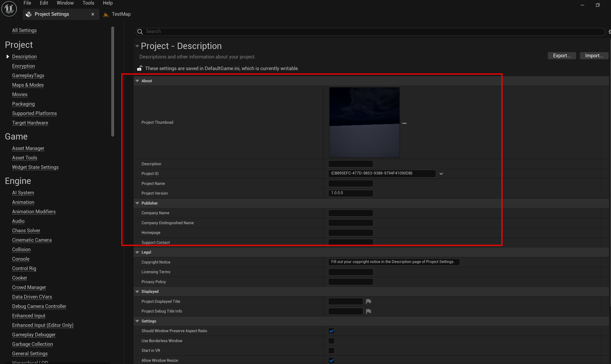Open Widget State Settings page
The width and height of the screenshot is (611, 364).
(35, 167)
